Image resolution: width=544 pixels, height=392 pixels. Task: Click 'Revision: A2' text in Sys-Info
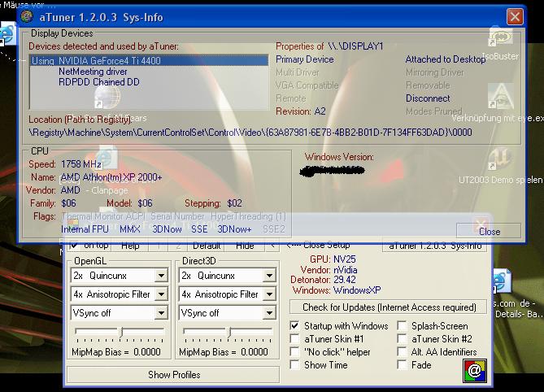pos(300,111)
